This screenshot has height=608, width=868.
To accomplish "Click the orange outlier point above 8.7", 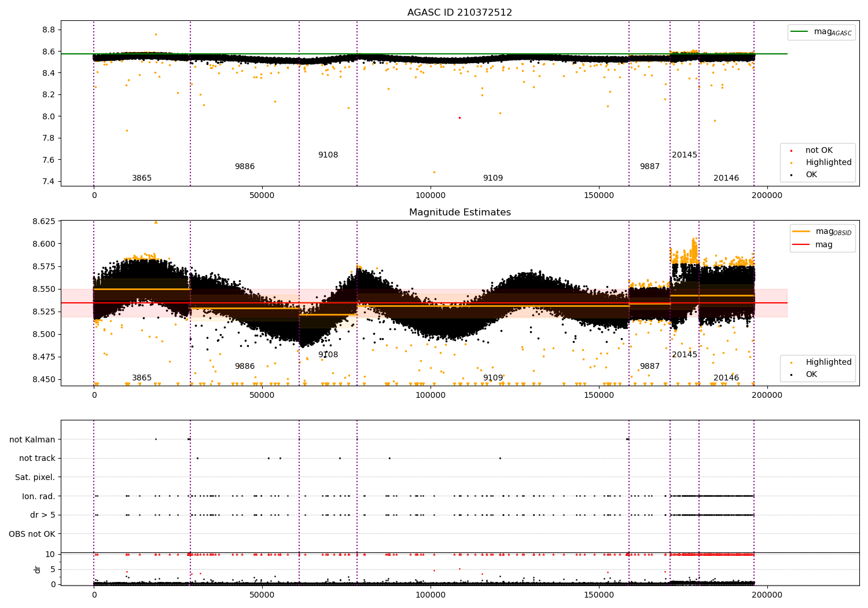I will (155, 34).
